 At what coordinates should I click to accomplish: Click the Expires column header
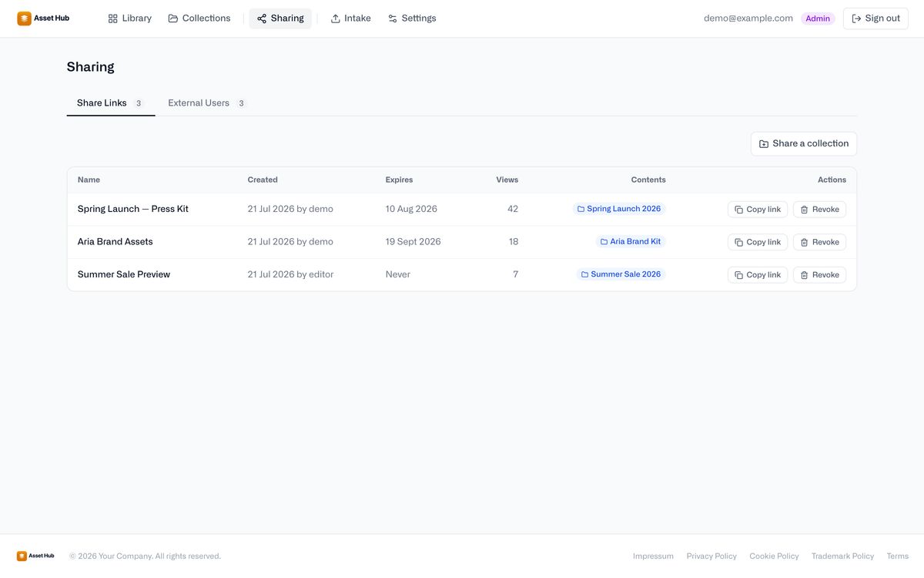399,180
